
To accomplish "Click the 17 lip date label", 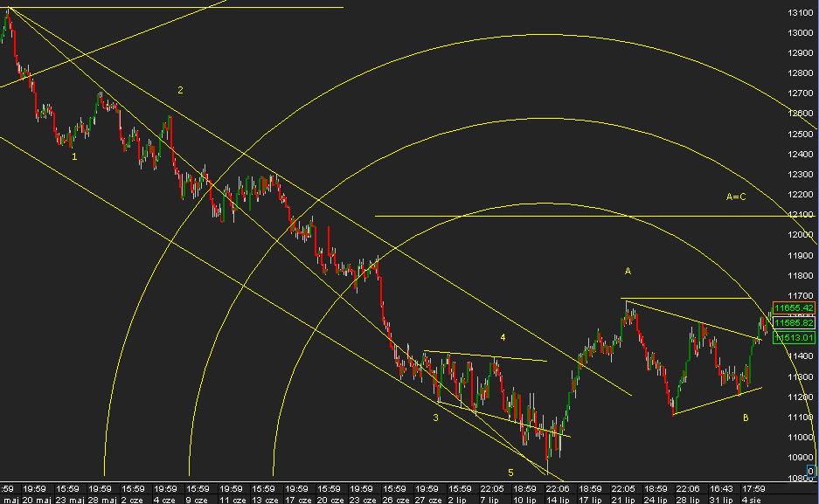I will click(x=591, y=500).
